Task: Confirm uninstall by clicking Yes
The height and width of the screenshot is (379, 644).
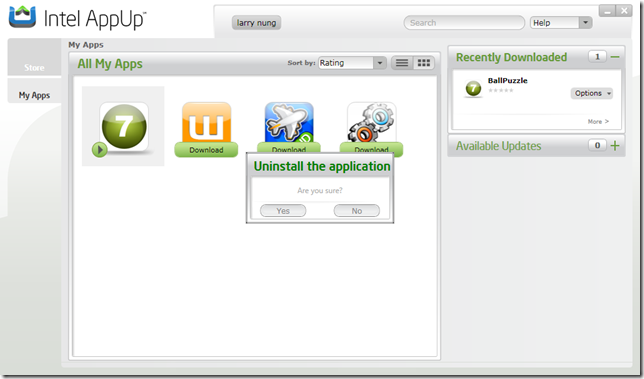Action: (x=283, y=211)
